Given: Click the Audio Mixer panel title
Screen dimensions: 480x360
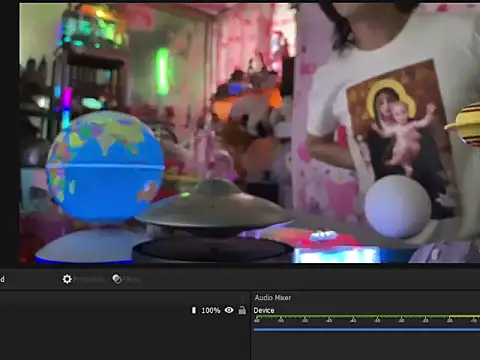Looking at the screenshot, I should tap(273, 297).
